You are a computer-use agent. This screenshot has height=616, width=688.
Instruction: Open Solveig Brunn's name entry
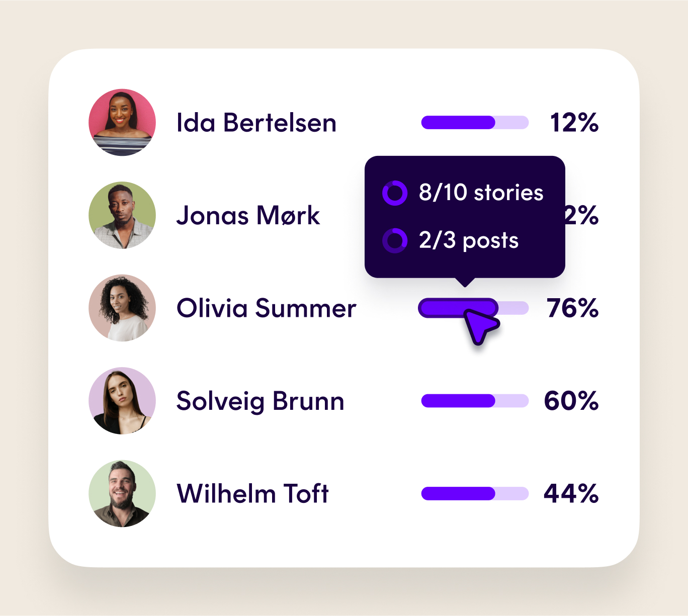261,401
